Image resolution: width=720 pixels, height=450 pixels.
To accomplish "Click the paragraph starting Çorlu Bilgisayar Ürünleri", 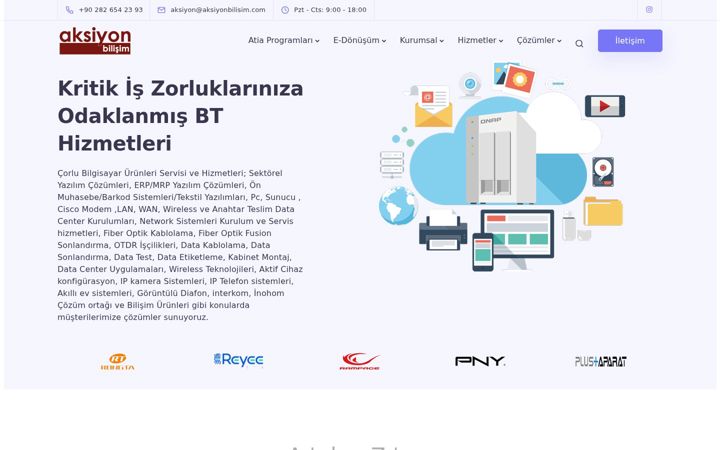I will (x=180, y=245).
